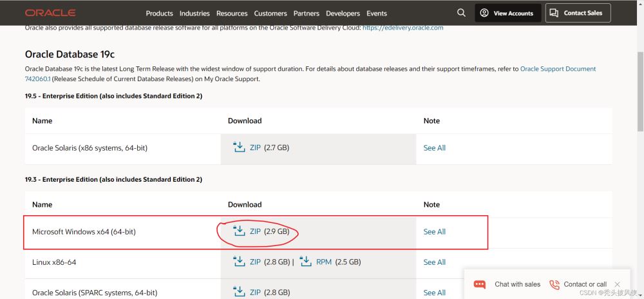Open the Developers menu
644x299 pixels.
click(x=343, y=13)
